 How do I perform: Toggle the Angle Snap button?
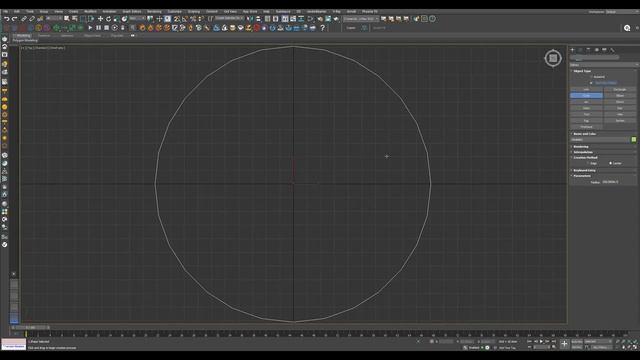185,18
